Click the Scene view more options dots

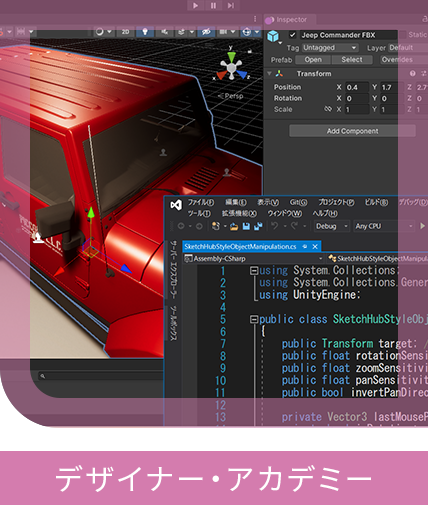[x=255, y=19]
